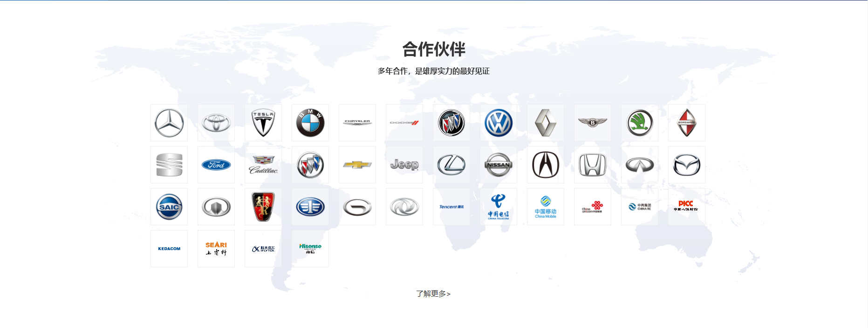868x328 pixels.
Task: Select the Honda H logo
Action: tap(593, 165)
